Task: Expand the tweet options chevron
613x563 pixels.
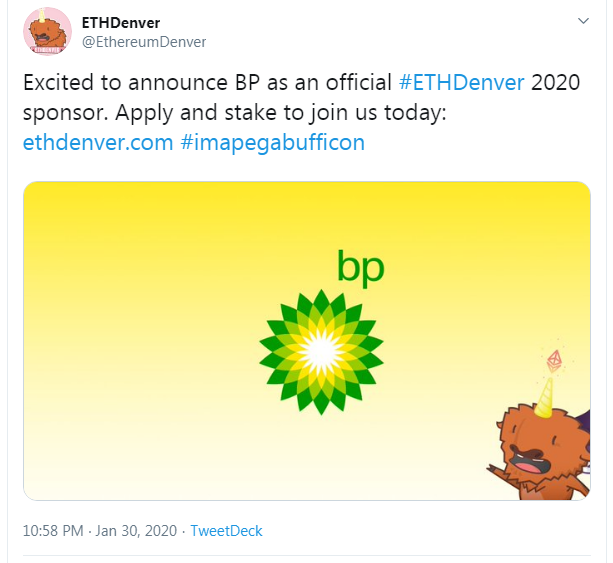Action: [x=583, y=21]
